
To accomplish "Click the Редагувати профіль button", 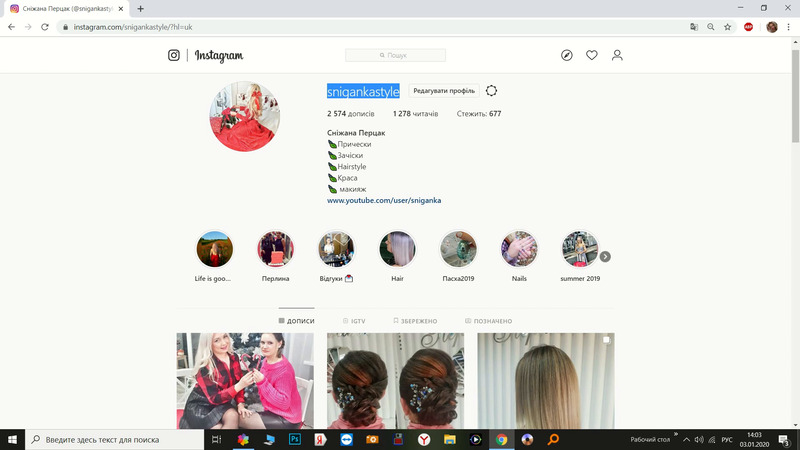I will (x=444, y=91).
